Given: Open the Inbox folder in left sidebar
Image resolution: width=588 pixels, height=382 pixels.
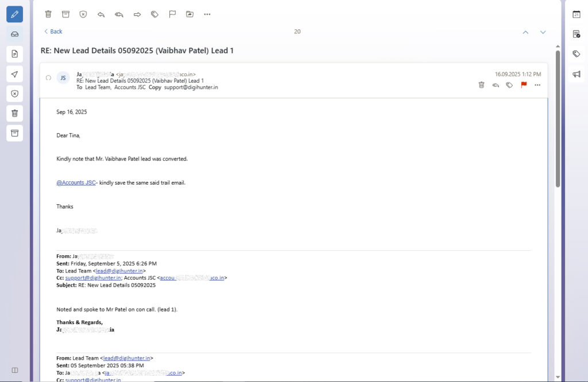Looking at the screenshot, I should click(15, 34).
